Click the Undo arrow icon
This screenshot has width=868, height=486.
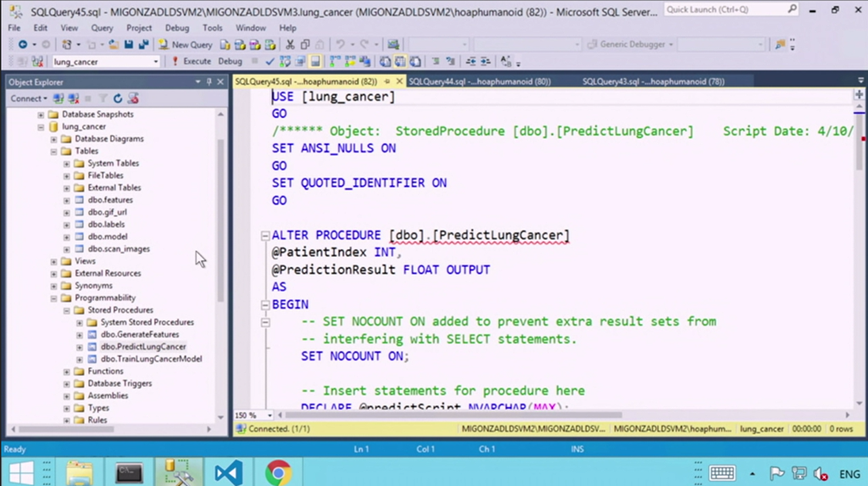[340, 44]
